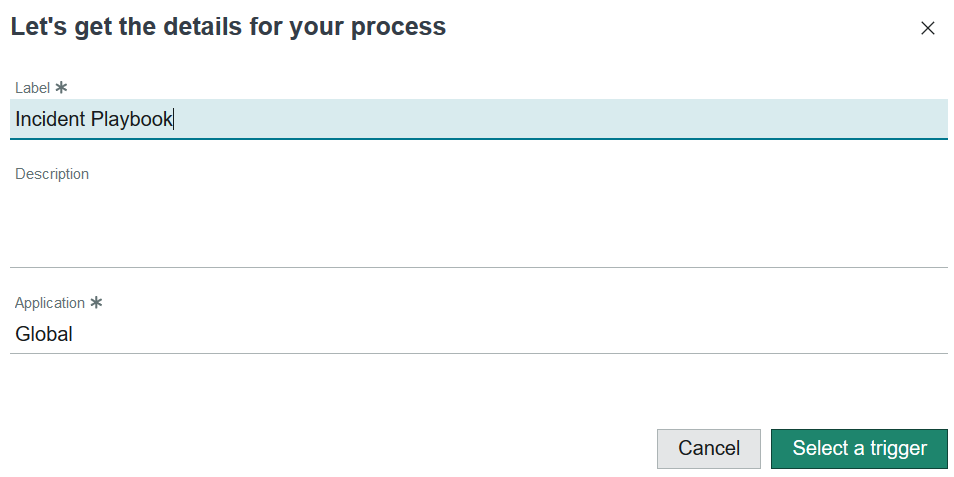The image size is (954, 477).
Task: Click the Application field caption
Action: click(50, 303)
